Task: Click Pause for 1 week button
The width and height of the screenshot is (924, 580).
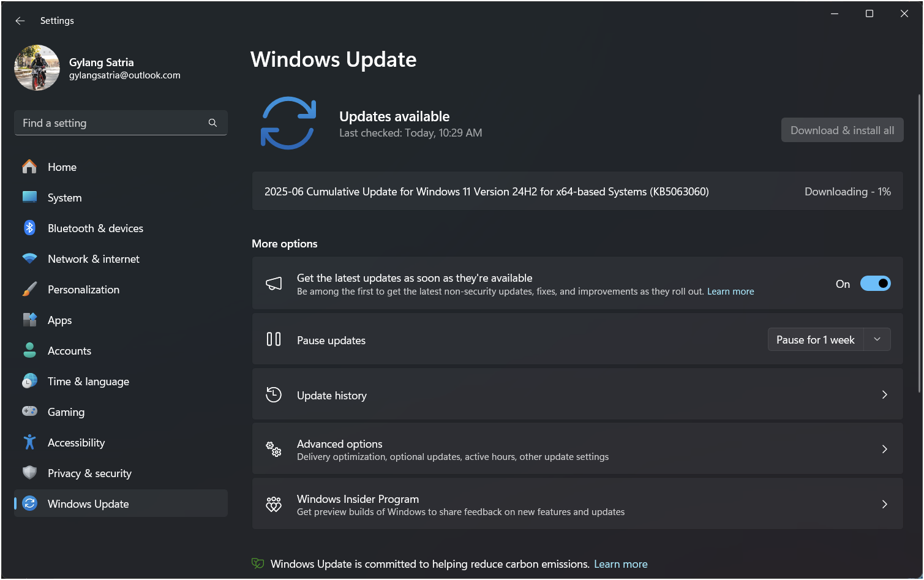Action: [815, 340]
